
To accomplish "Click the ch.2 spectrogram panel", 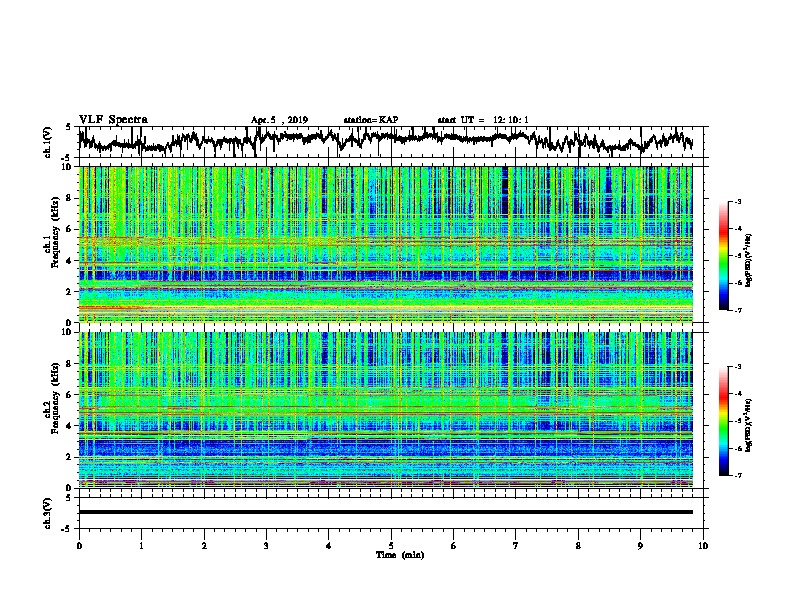I will pos(385,410).
